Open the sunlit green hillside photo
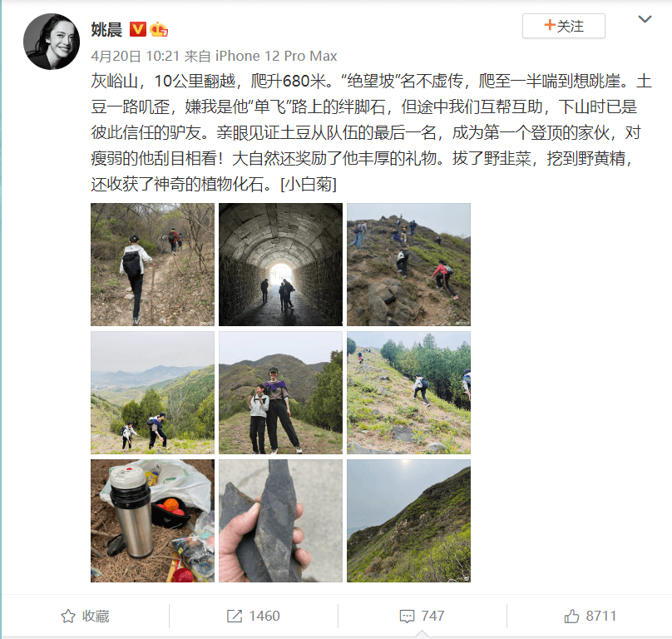Viewport: 672px width, 639px height. pyautogui.click(x=409, y=521)
